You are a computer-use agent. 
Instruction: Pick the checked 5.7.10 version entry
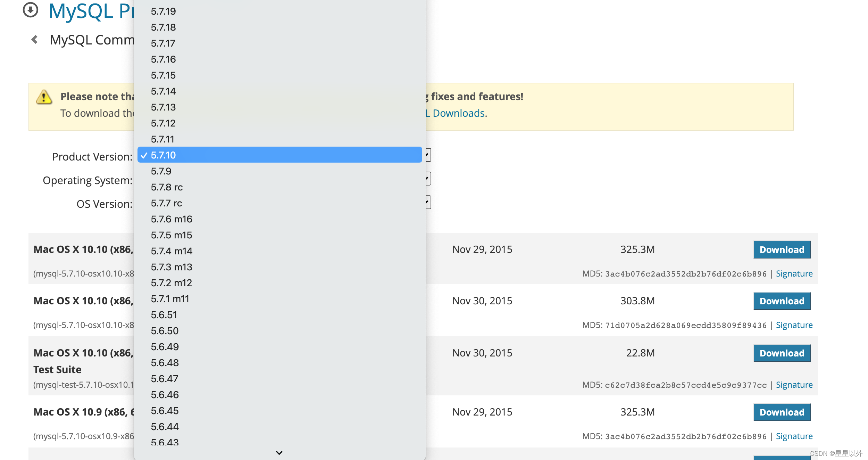(163, 155)
